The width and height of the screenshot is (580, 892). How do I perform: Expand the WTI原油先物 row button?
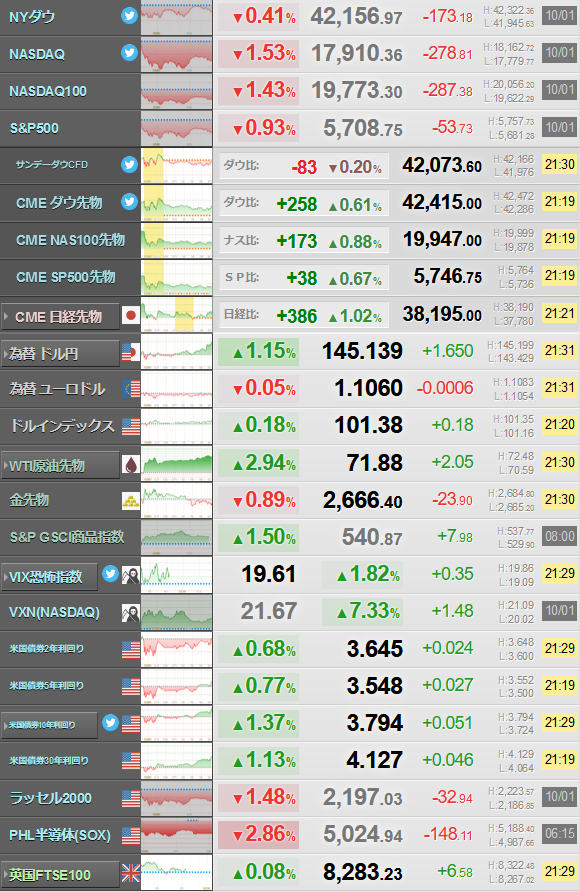(60, 465)
